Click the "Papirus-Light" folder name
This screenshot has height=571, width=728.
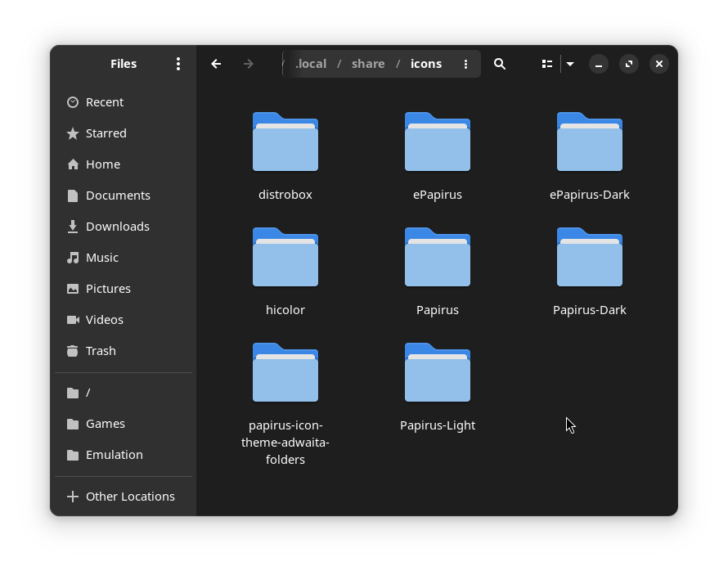click(x=438, y=425)
